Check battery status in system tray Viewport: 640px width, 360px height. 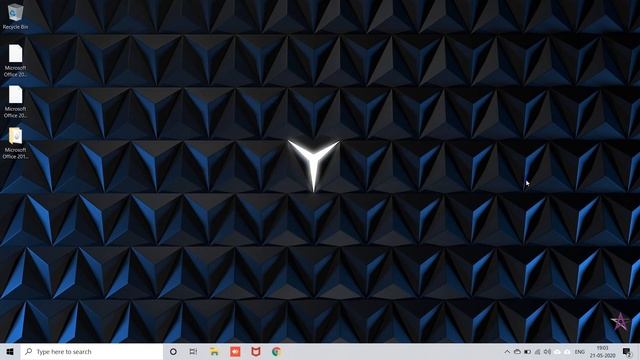click(x=527, y=351)
